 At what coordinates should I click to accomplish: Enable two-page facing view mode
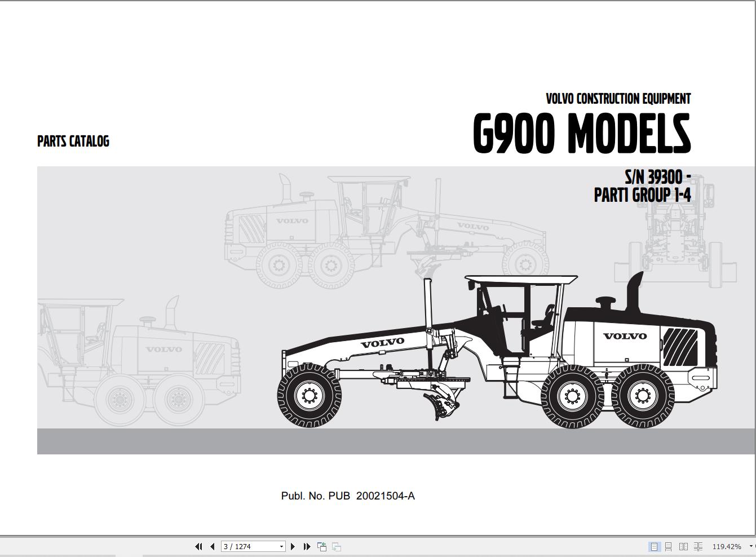[x=684, y=546]
